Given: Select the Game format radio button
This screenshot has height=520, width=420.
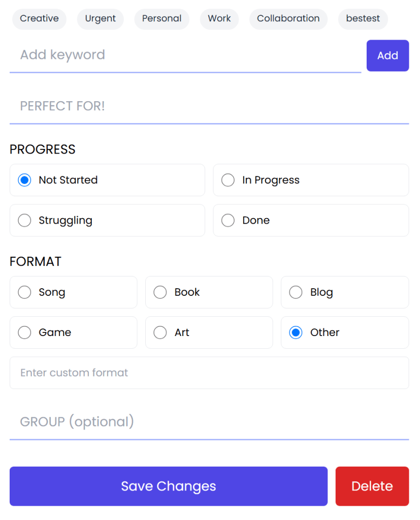Looking at the screenshot, I should 24,332.
